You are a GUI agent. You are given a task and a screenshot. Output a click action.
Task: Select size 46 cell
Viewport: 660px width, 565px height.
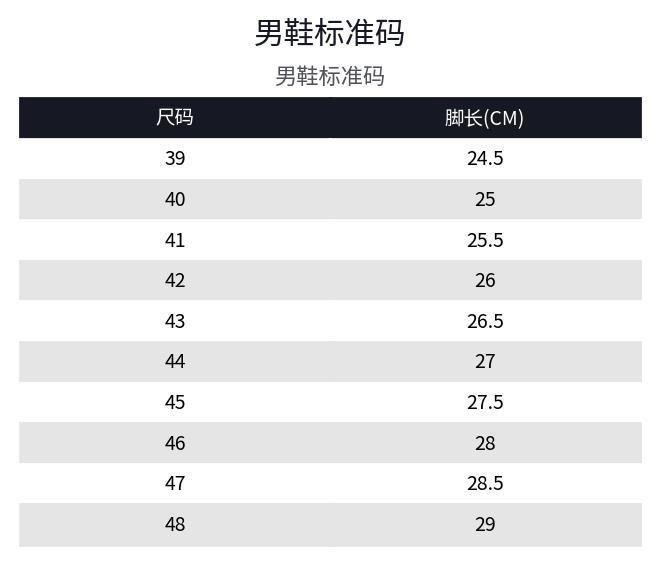175,443
